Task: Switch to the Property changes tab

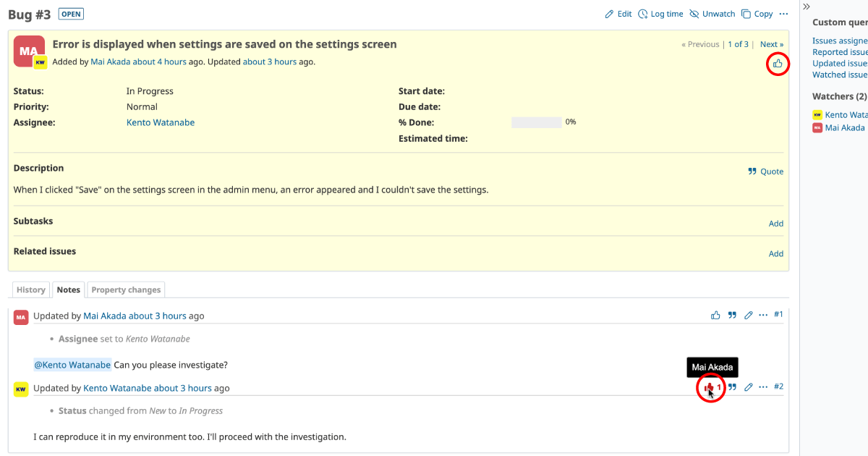Action: (x=126, y=290)
